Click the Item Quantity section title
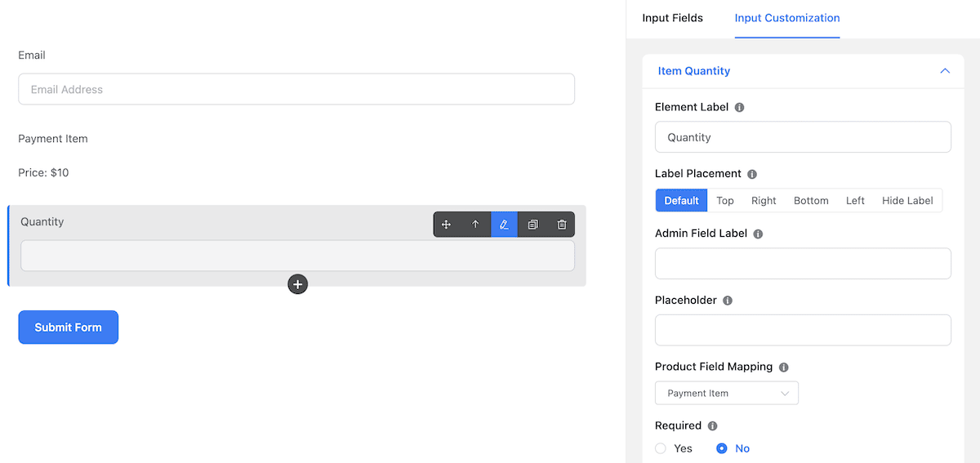 pos(694,71)
